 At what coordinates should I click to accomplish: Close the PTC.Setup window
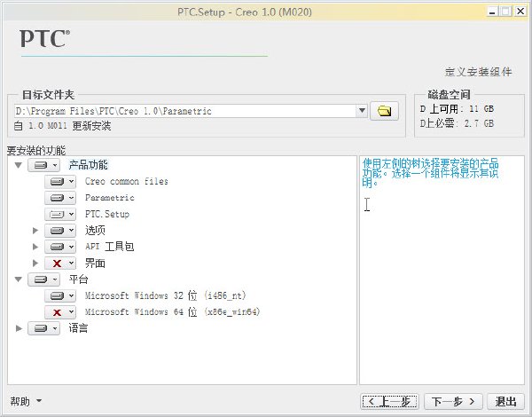point(520,12)
